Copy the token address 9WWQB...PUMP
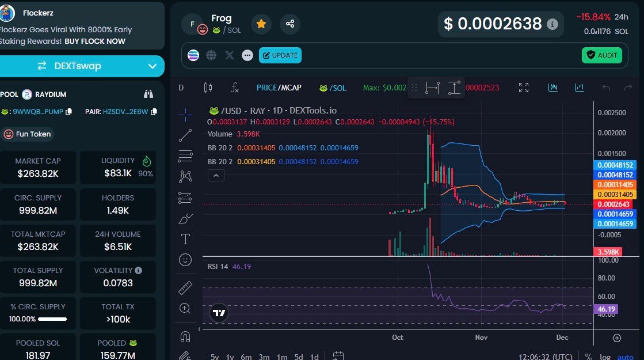The image size is (644, 360). pyautogui.click(x=68, y=111)
